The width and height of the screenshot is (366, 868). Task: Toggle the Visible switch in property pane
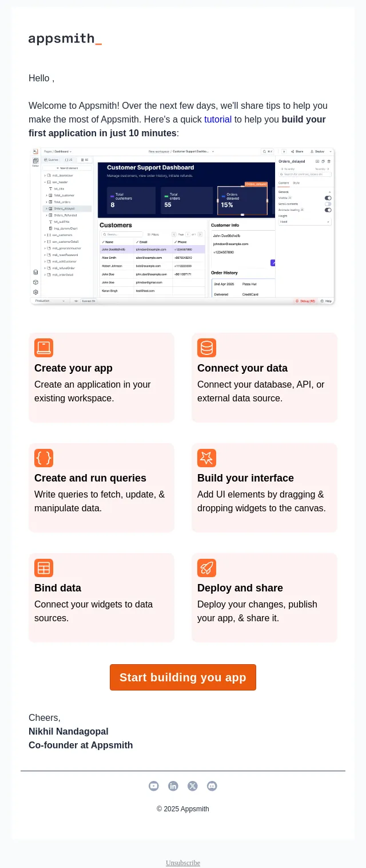click(328, 198)
